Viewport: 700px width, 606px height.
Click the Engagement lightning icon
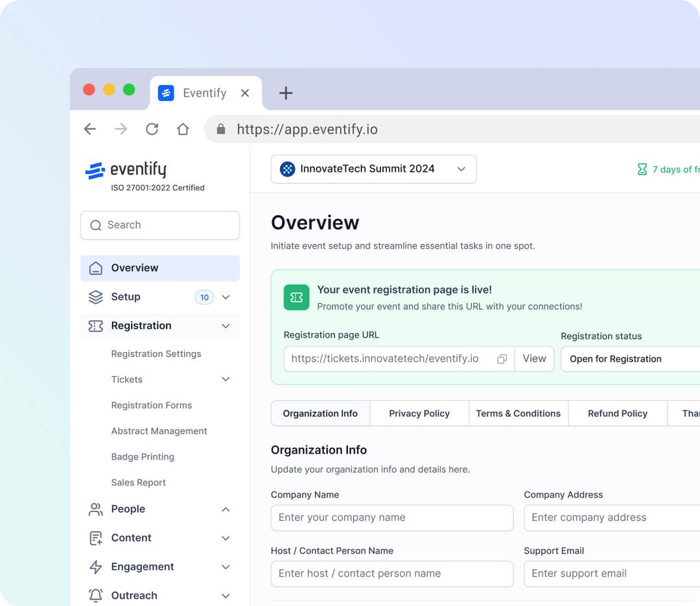[95, 566]
